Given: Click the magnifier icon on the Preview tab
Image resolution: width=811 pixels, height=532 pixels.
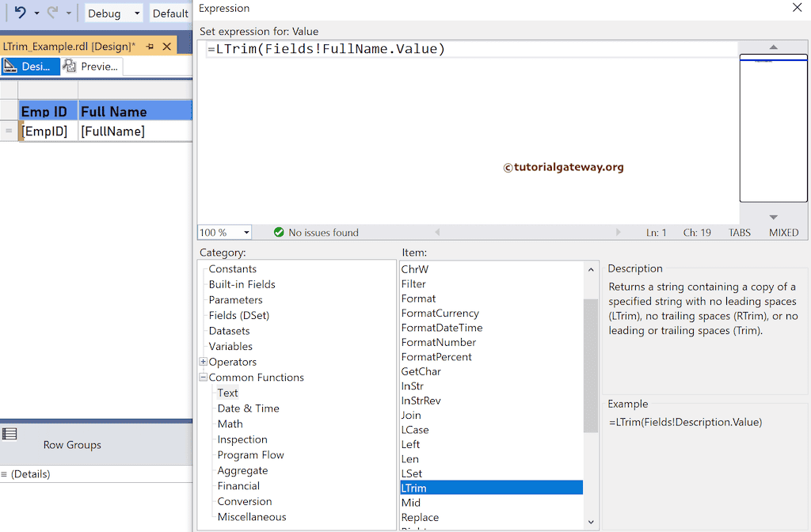Looking at the screenshot, I should [x=70, y=66].
